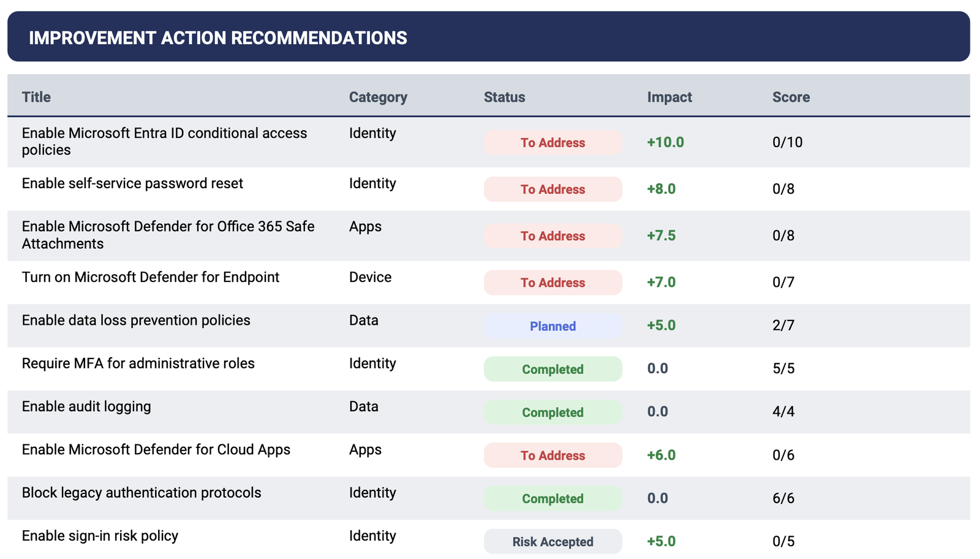Click Identity category in conditional access row
The width and height of the screenshot is (980, 559).
click(x=372, y=134)
